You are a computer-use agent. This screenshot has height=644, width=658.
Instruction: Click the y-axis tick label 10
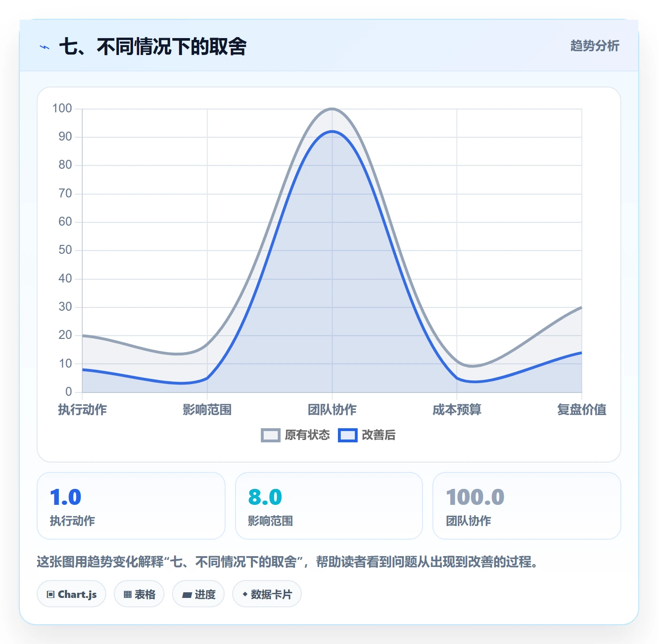(x=65, y=364)
